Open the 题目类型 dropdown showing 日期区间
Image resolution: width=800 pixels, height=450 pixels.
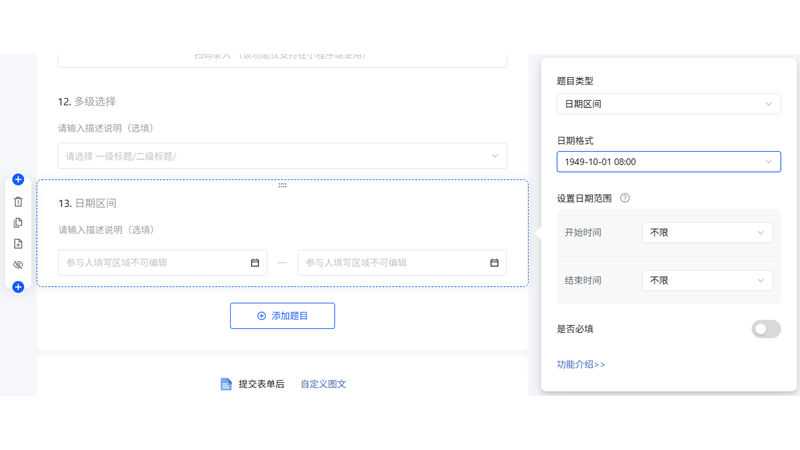668,104
